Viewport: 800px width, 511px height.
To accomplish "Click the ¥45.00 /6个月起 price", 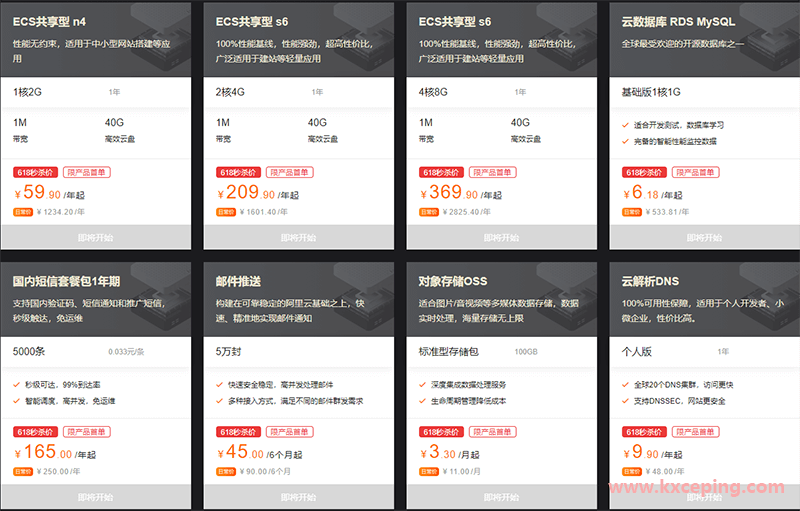I will coord(260,452).
